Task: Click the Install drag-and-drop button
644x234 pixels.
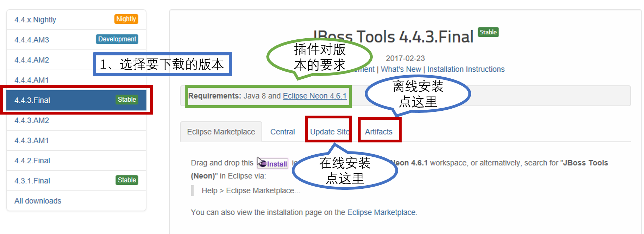Action: pos(273,163)
